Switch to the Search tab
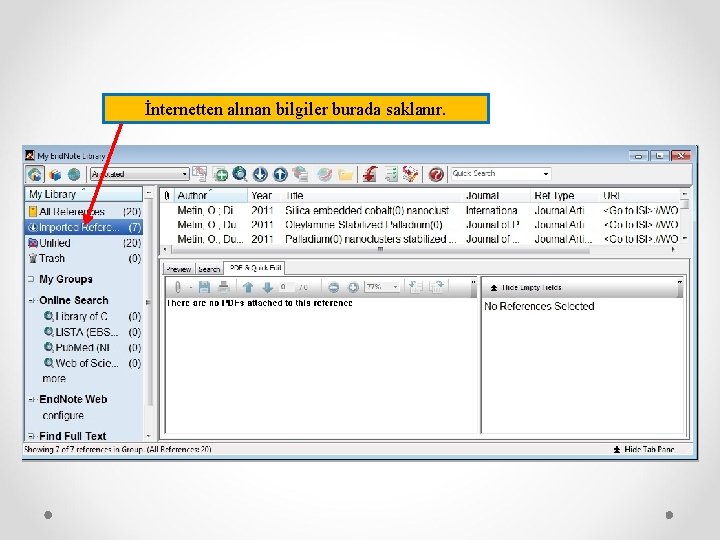Image resolution: width=720 pixels, height=540 pixels. click(209, 269)
